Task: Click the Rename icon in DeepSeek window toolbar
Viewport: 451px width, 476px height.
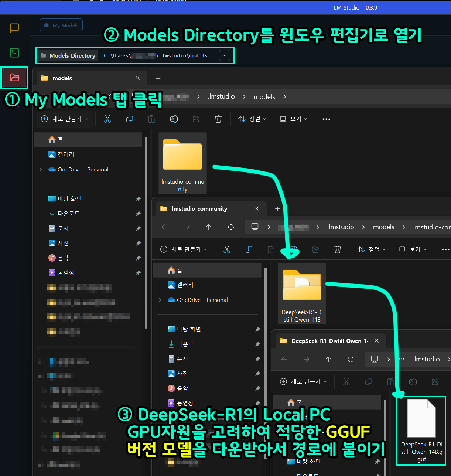Action: click(413, 382)
